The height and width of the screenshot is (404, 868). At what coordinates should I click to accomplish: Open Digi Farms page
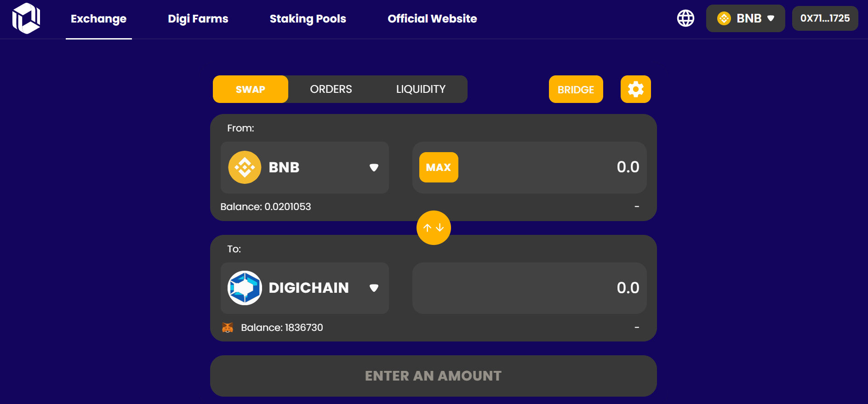tap(198, 18)
